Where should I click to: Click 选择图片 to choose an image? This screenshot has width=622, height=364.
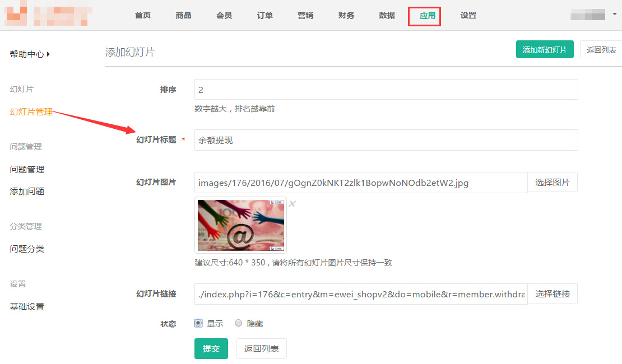(x=552, y=183)
